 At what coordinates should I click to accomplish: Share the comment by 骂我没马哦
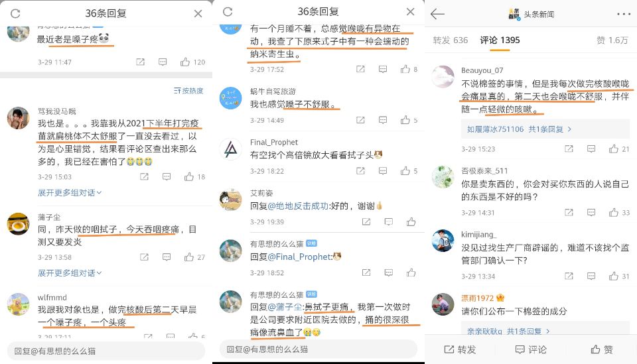tap(144, 176)
